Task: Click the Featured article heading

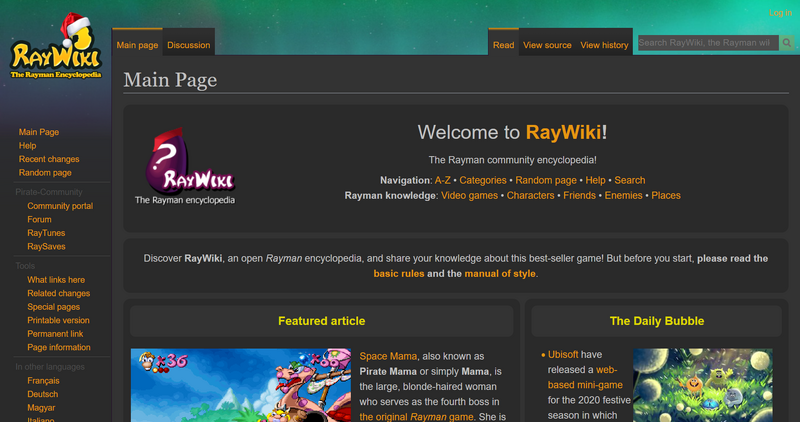Action: pos(321,321)
